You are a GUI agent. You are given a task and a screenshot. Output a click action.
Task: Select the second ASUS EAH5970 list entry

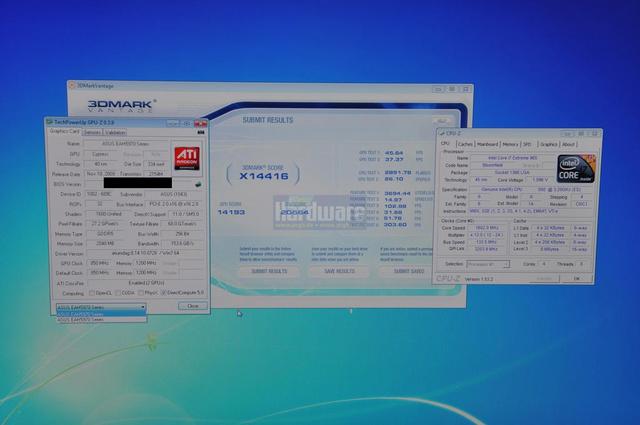(x=101, y=319)
